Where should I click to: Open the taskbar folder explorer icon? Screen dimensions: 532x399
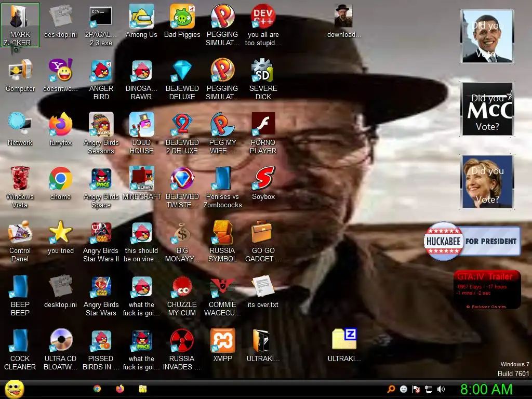(143, 389)
